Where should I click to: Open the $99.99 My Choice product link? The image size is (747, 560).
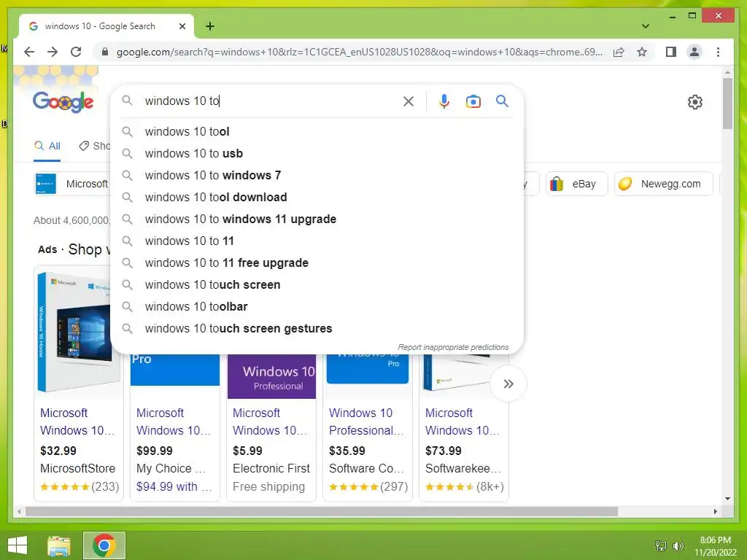coord(174,421)
